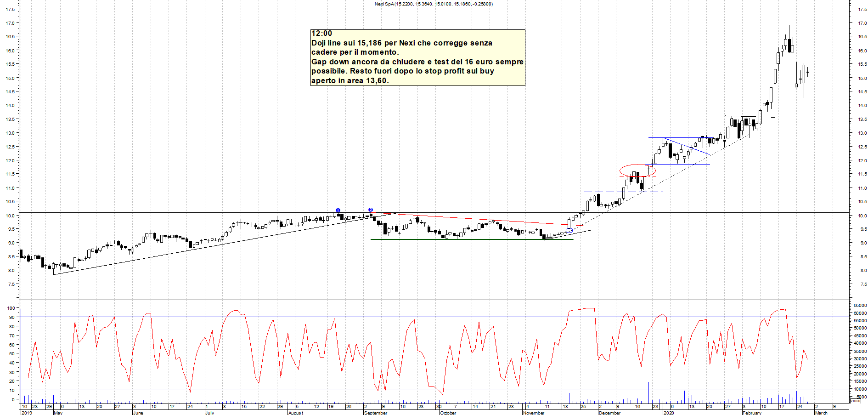The height and width of the screenshot is (415, 868).
Task: Click the red ellipse drawn around December candles
Action: (637, 171)
